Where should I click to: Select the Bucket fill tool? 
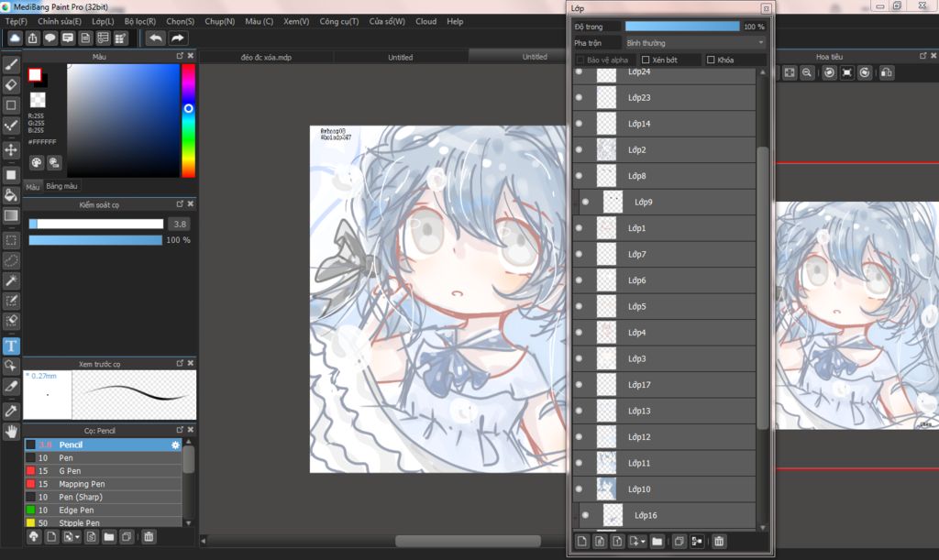pyautogui.click(x=11, y=195)
